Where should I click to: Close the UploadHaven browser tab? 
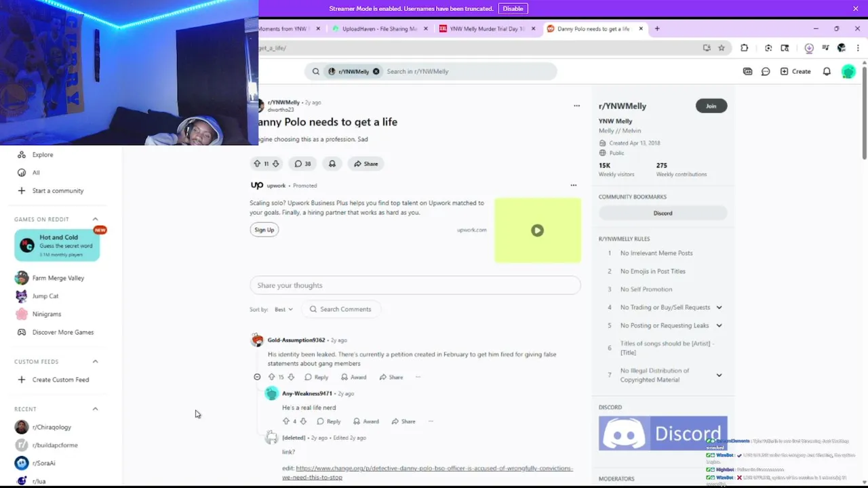(426, 28)
